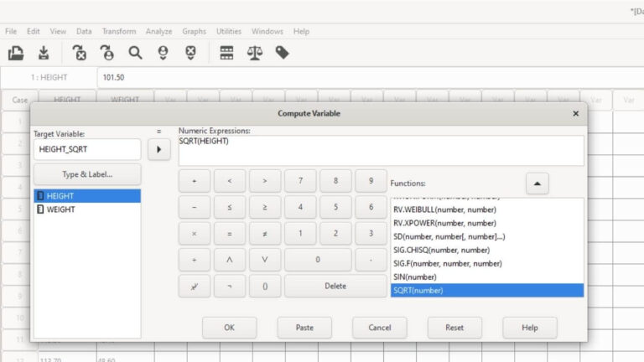Toggle Value Labels with the tag icon

282,53
